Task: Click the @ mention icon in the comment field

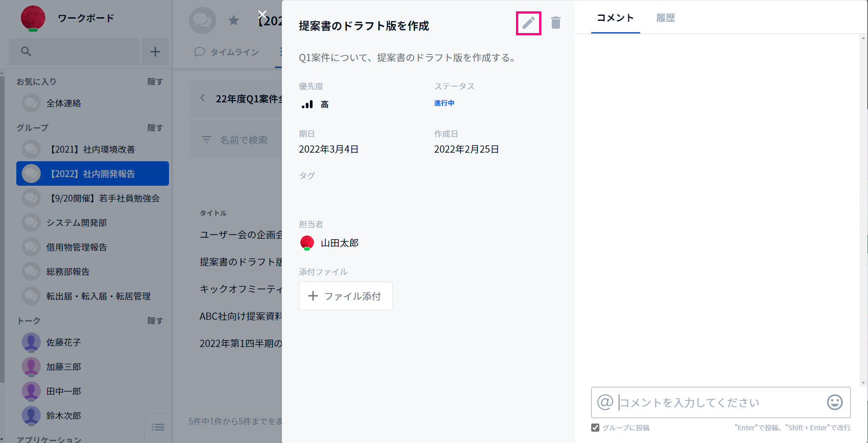Action: click(x=605, y=402)
